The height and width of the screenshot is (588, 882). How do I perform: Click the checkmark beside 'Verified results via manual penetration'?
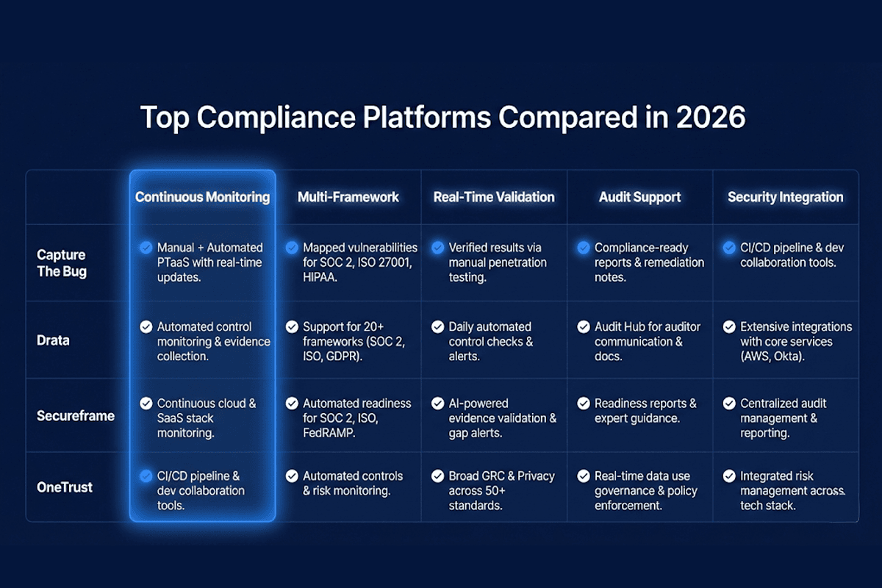[x=437, y=248]
